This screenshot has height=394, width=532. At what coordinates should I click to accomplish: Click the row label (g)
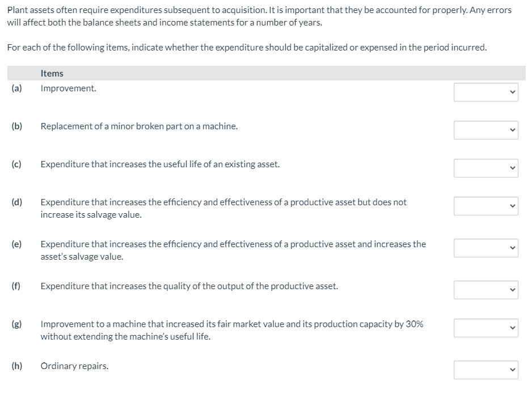coord(16,324)
